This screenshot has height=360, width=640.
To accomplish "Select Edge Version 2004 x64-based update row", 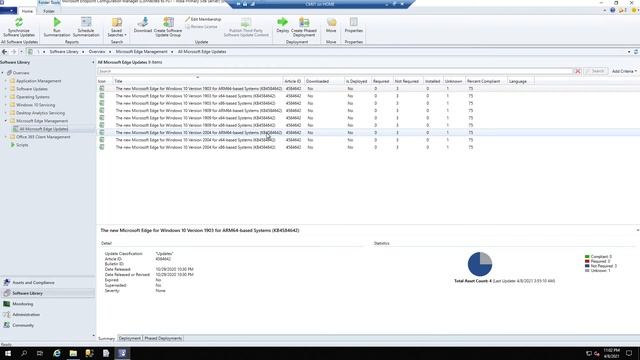I will tap(368, 140).
